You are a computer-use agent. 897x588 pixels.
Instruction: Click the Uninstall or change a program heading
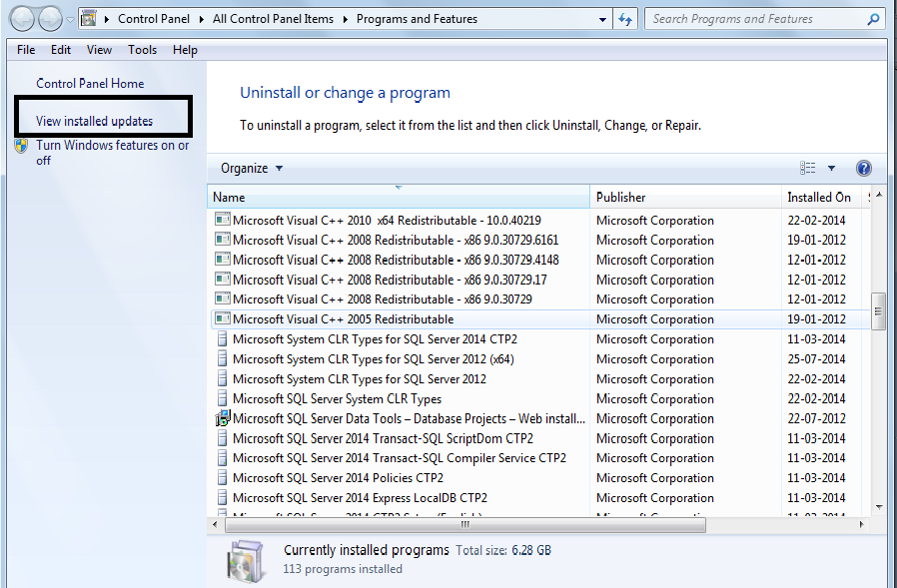click(x=345, y=93)
